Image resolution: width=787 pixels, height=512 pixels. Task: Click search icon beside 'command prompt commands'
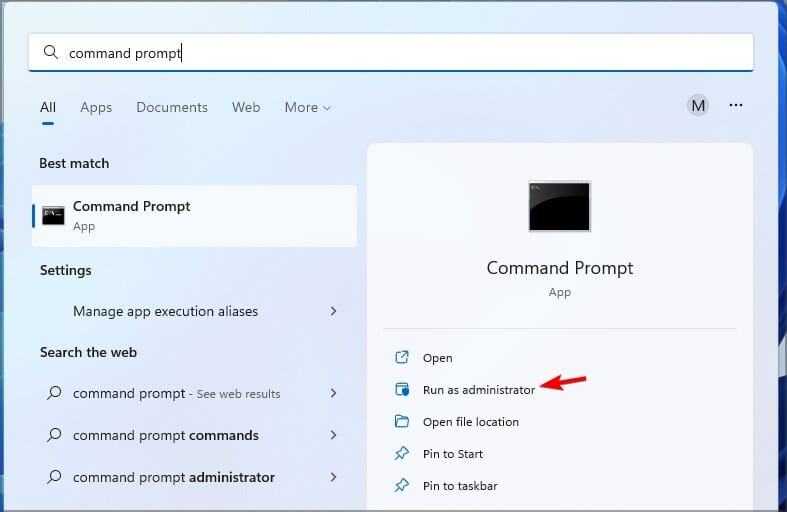54,434
